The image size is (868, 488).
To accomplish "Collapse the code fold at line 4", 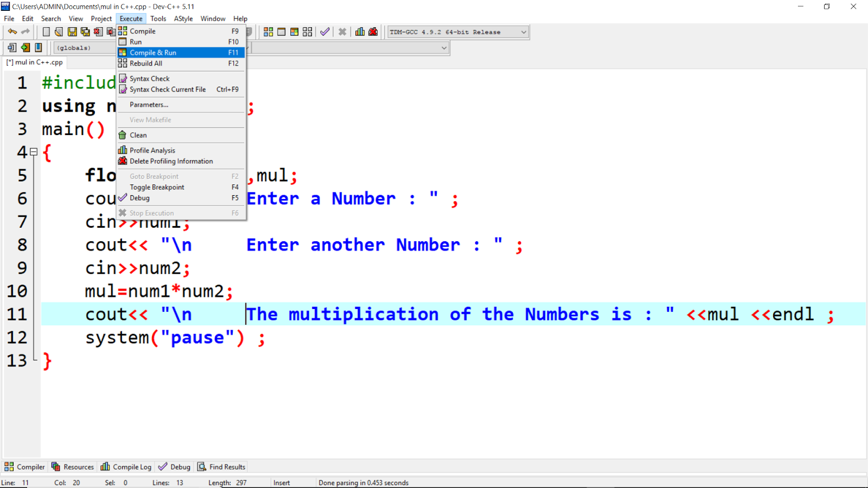I will (33, 152).
